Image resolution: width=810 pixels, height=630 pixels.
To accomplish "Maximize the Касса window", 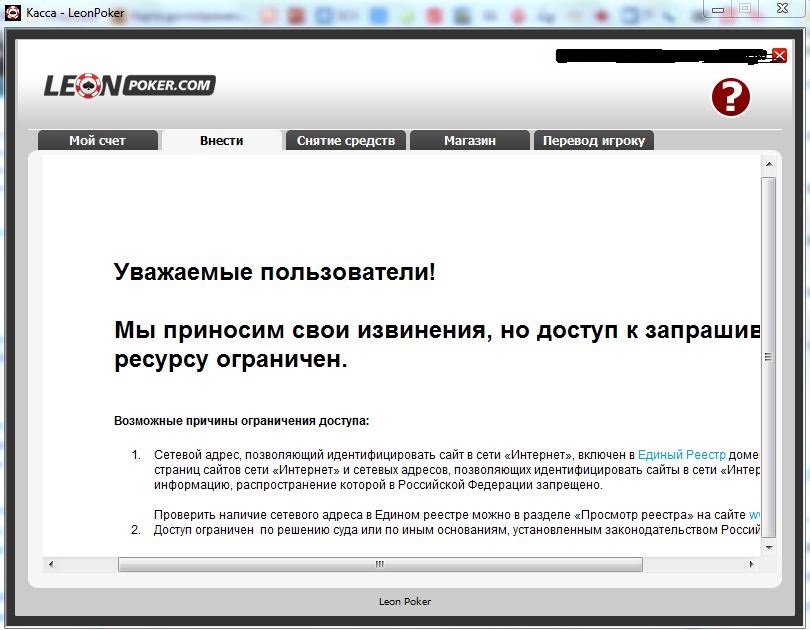I will point(746,8).
